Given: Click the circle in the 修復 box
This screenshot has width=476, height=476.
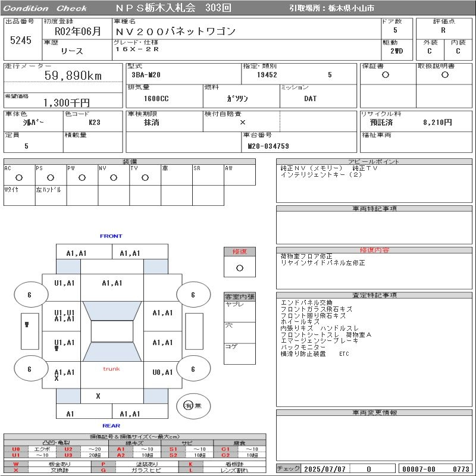Looking at the screenshot, I should point(240,268).
